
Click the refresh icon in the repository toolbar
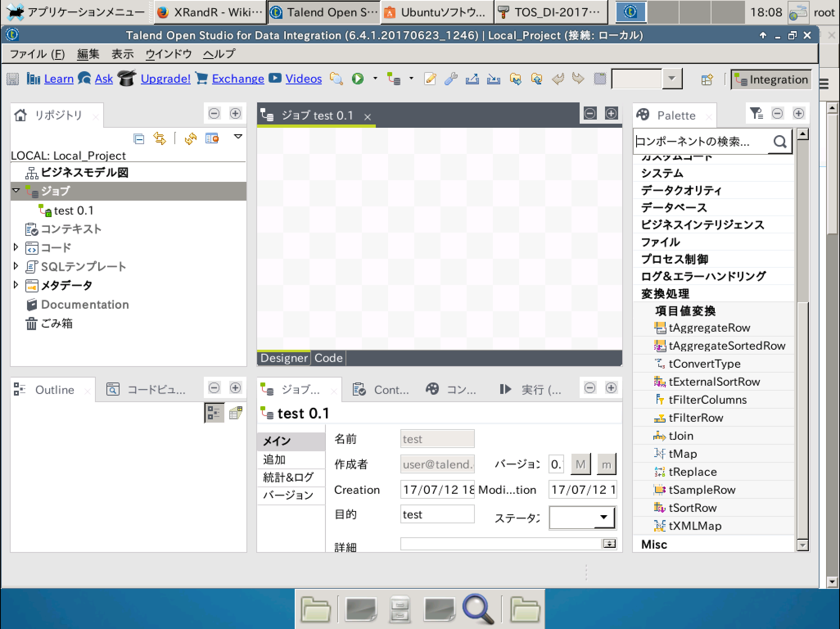point(190,138)
